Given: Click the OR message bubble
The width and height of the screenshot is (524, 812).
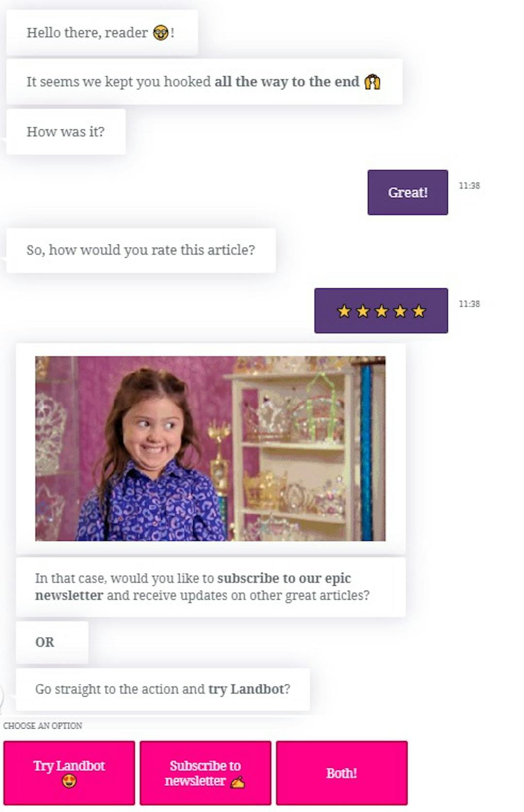Looking at the screenshot, I should coord(52,642).
